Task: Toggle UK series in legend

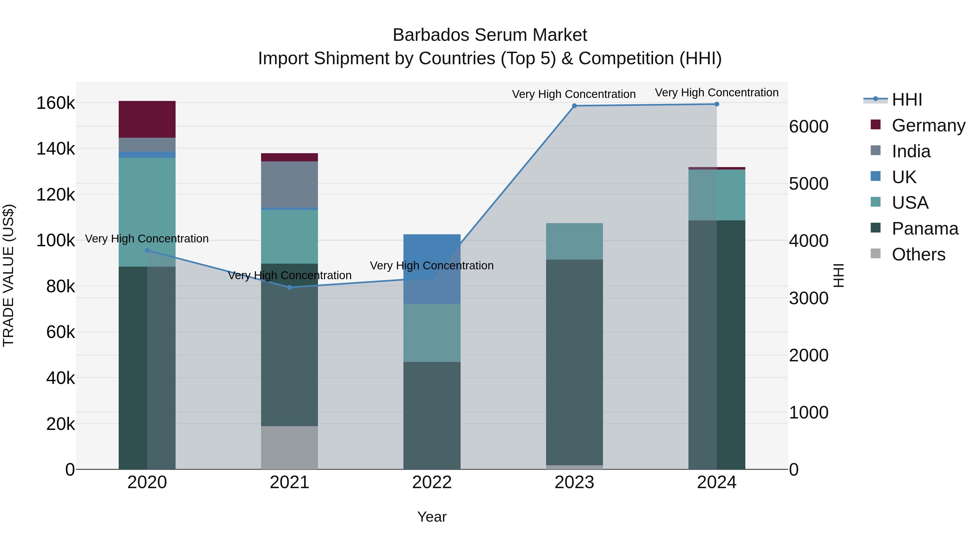Action: click(893, 177)
